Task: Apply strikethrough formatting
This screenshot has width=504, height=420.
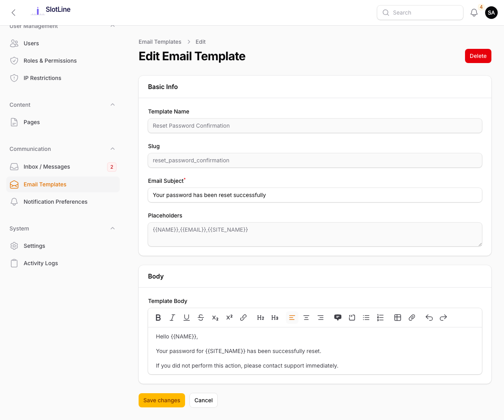Action: pyautogui.click(x=201, y=318)
